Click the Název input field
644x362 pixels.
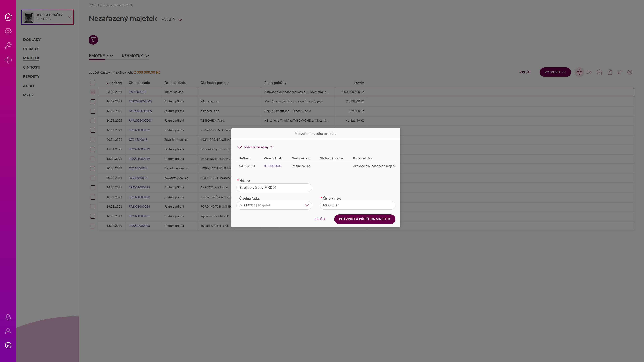point(274,188)
